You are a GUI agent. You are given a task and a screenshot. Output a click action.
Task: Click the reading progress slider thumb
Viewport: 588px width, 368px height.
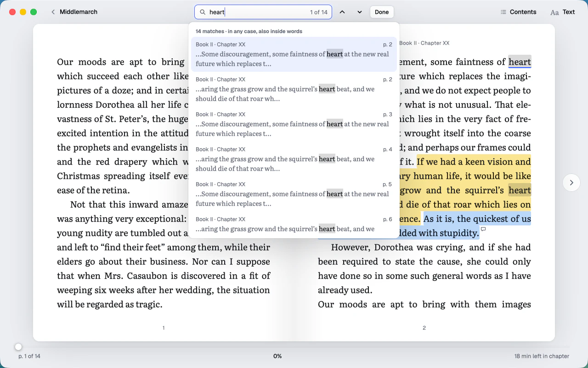(x=18, y=347)
